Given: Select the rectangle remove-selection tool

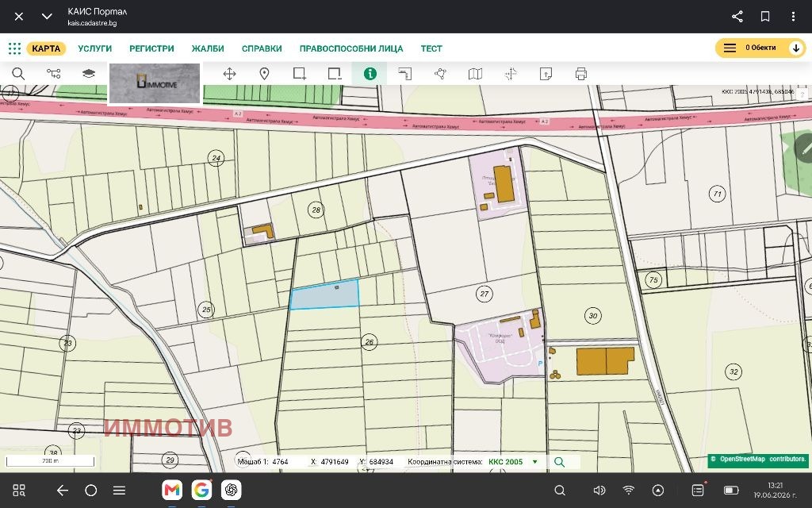Looking at the screenshot, I should coord(335,74).
